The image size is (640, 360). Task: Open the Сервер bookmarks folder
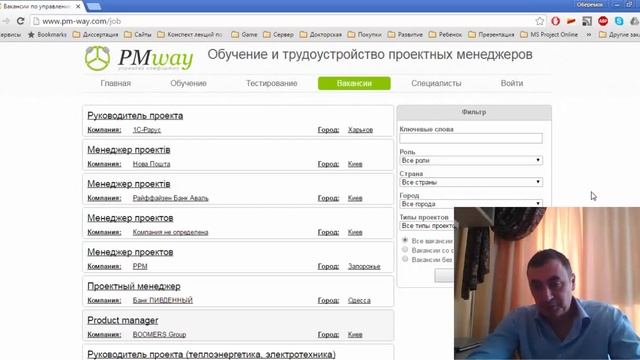278,35
